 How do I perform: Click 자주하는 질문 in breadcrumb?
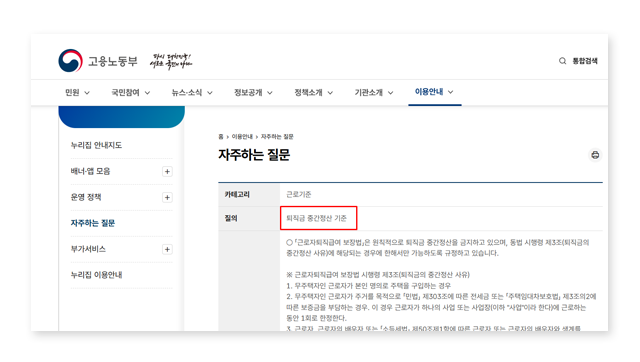pos(277,137)
